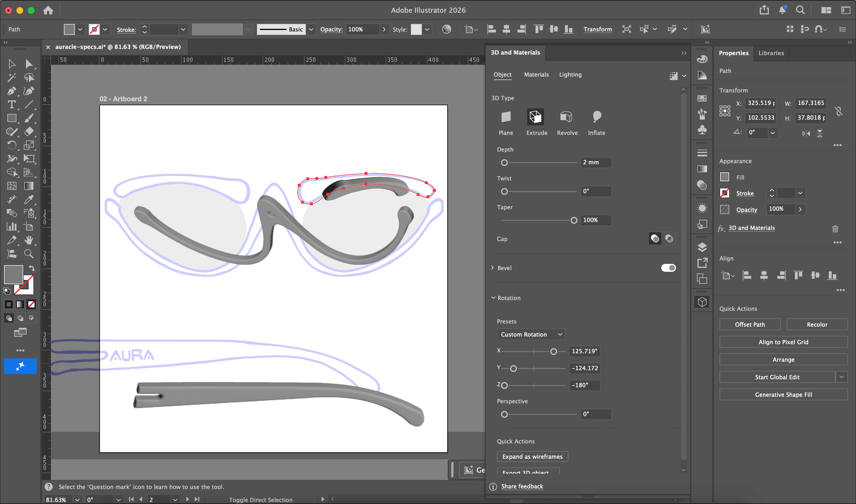856x504 pixels.
Task: Toggle constrain width and height proportions
Action: tap(838, 111)
